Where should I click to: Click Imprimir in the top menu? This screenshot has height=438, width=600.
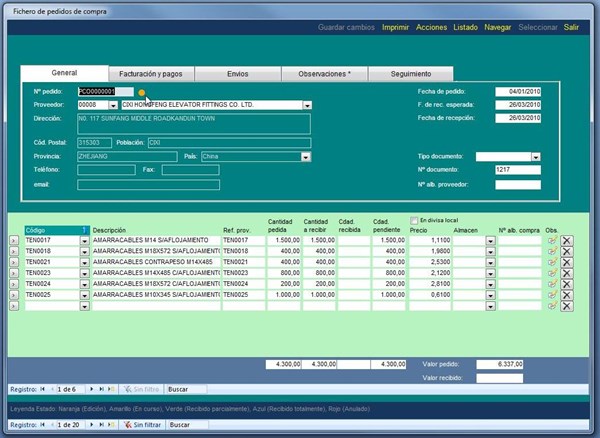click(394, 27)
